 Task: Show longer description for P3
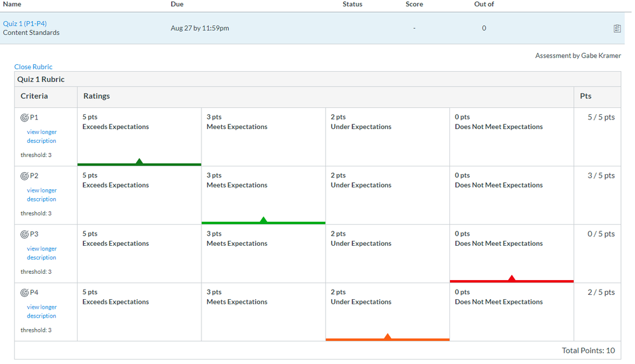41,253
